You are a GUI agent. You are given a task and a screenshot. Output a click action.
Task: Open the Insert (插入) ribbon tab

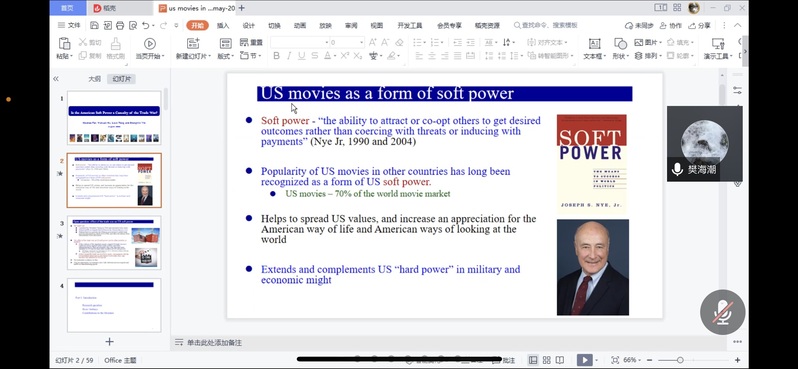click(223, 25)
